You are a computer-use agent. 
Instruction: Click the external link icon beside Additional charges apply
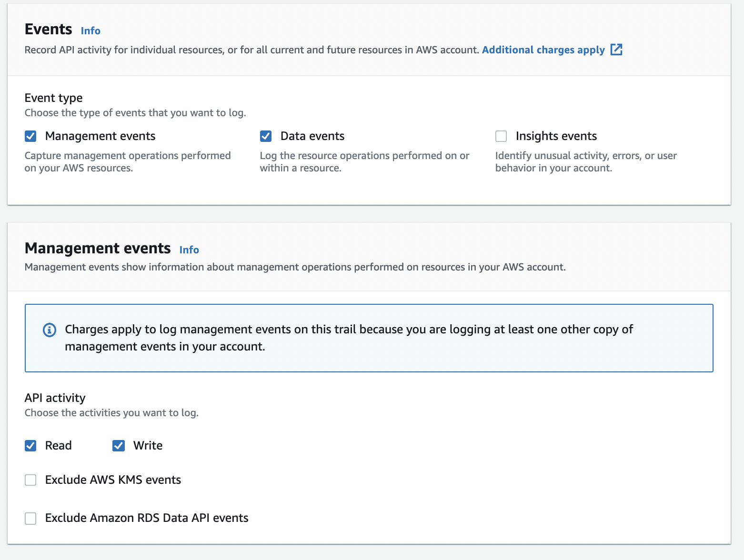617,50
